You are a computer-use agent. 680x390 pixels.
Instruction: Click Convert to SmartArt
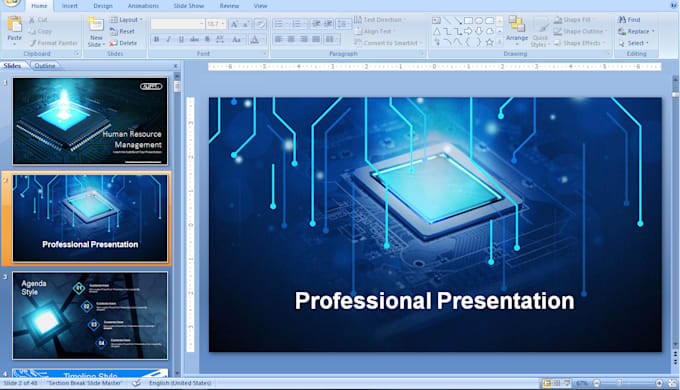click(387, 43)
